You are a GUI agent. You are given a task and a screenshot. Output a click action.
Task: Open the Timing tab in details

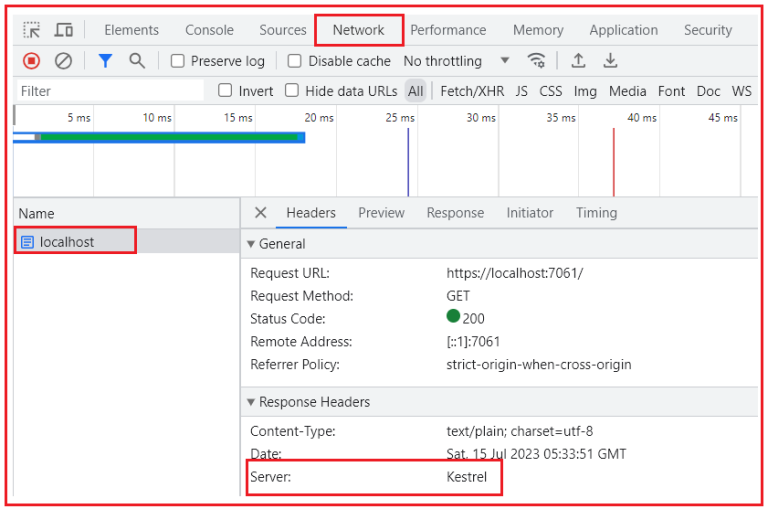tap(596, 213)
